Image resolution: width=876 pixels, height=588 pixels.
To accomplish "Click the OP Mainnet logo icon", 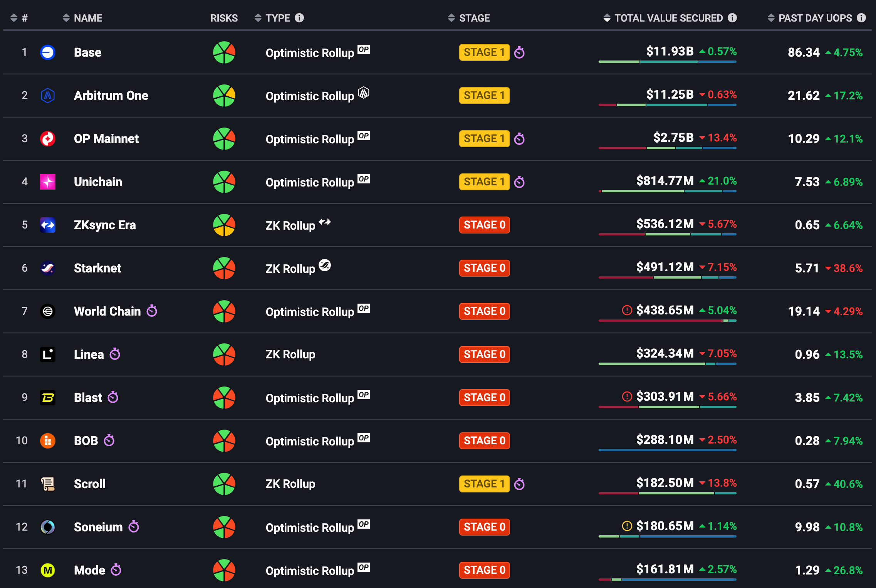I will [x=48, y=139].
